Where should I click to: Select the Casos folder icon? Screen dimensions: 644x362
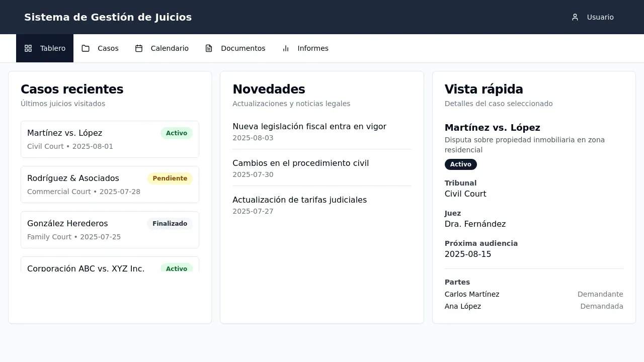(86, 48)
